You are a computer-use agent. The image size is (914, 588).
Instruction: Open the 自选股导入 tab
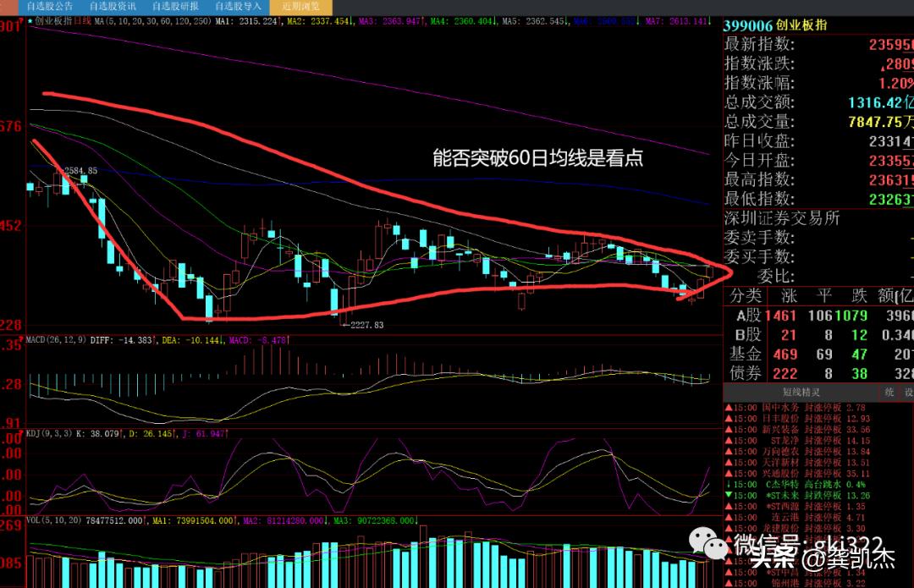[238, 7]
